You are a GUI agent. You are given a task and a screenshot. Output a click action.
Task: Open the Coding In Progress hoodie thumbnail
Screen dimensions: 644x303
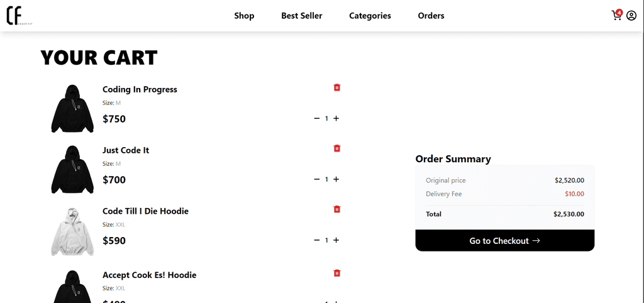click(x=72, y=109)
